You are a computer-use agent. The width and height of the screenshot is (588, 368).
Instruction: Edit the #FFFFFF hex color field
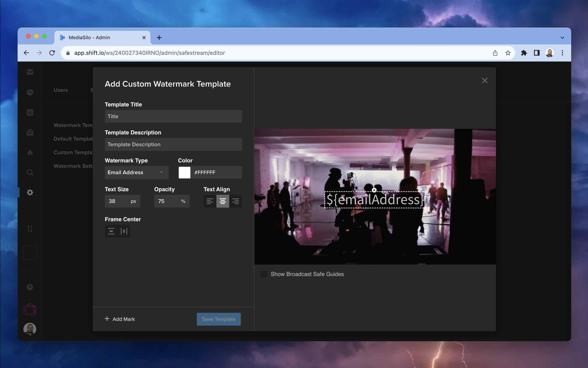pyautogui.click(x=217, y=173)
